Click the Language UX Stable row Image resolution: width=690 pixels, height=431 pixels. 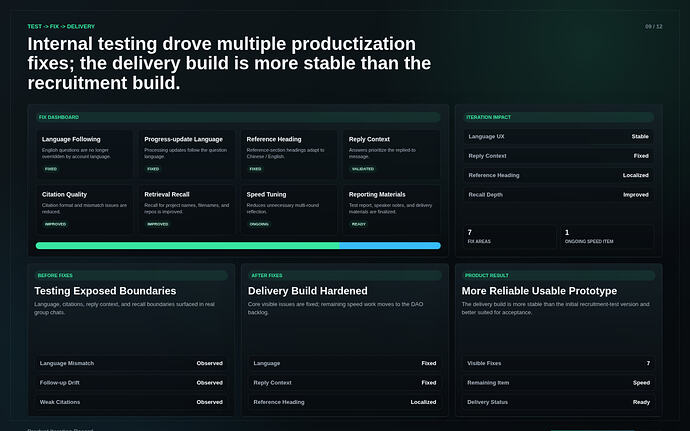tap(558, 136)
